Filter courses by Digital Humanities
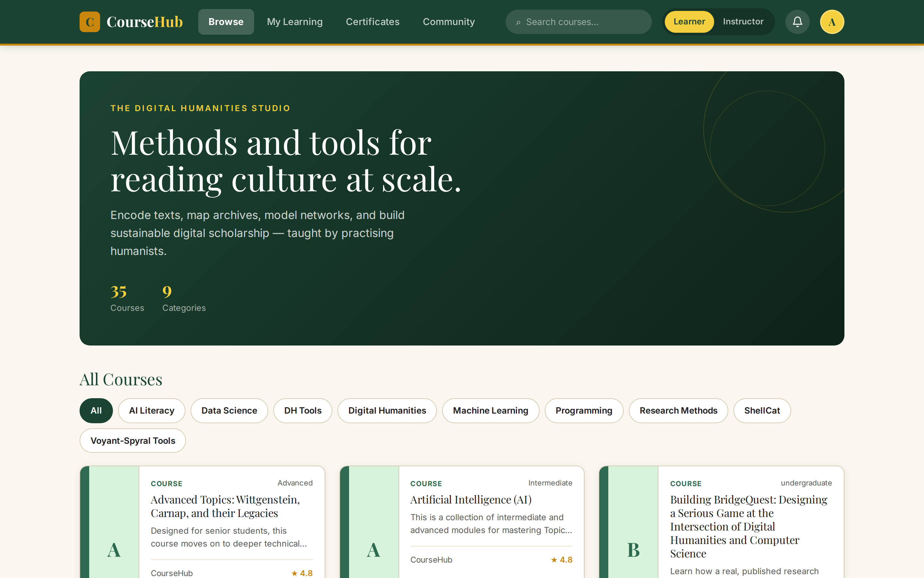 click(x=387, y=411)
